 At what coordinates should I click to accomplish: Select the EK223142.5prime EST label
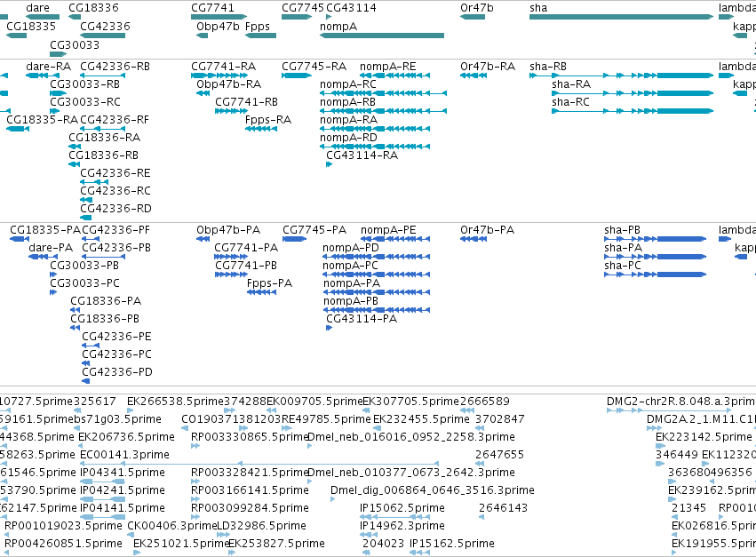(x=704, y=436)
